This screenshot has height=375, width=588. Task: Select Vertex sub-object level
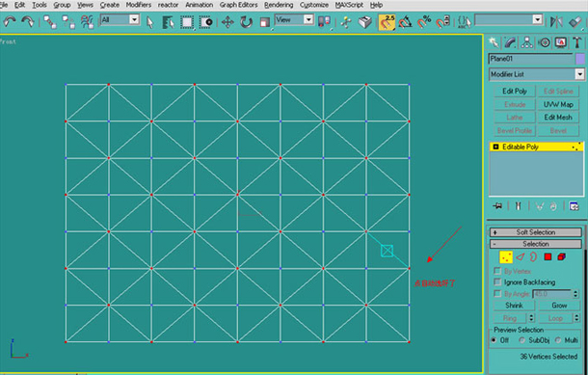[x=506, y=257]
